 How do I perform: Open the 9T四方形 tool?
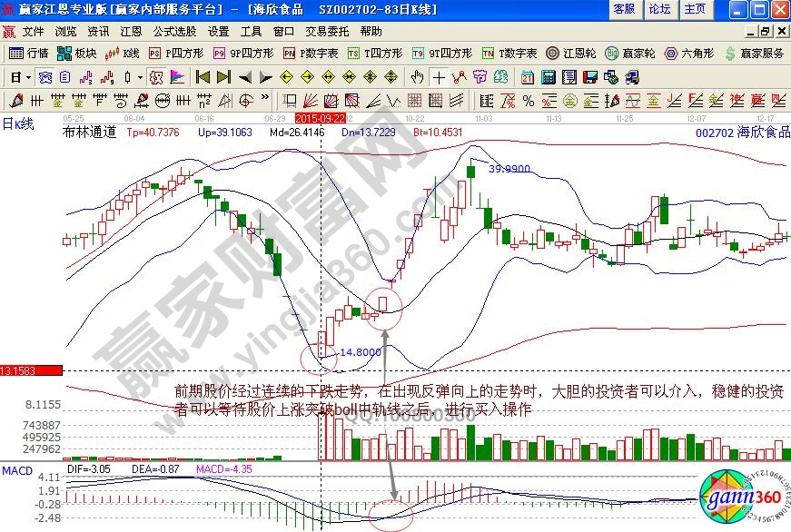[441, 53]
